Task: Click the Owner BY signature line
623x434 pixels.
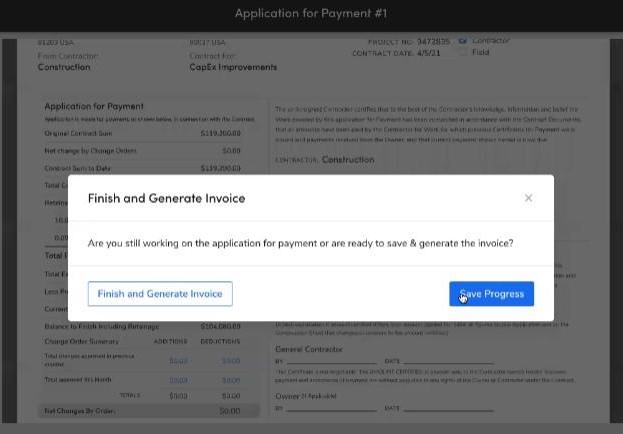Action: point(332,408)
